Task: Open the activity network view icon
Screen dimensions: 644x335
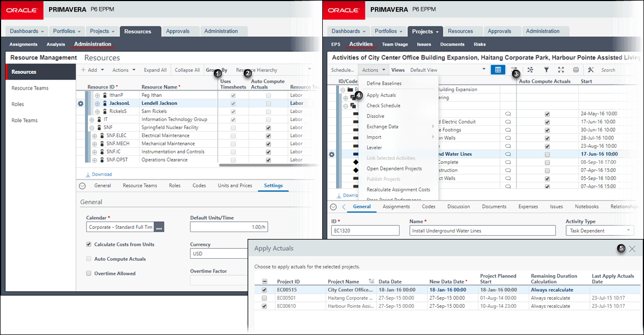Action: [x=530, y=70]
